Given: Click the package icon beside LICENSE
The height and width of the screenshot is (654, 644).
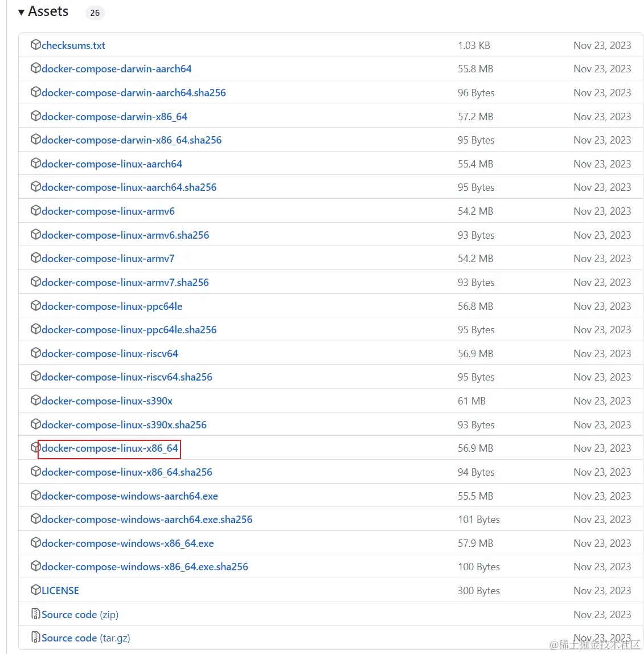Looking at the screenshot, I should [36, 590].
